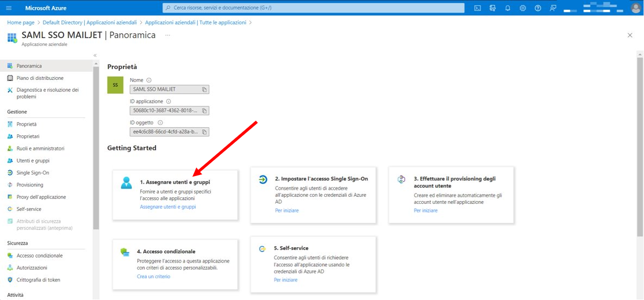Click Per iniziare under provisioning card
The height and width of the screenshot is (300, 644).
[426, 210]
